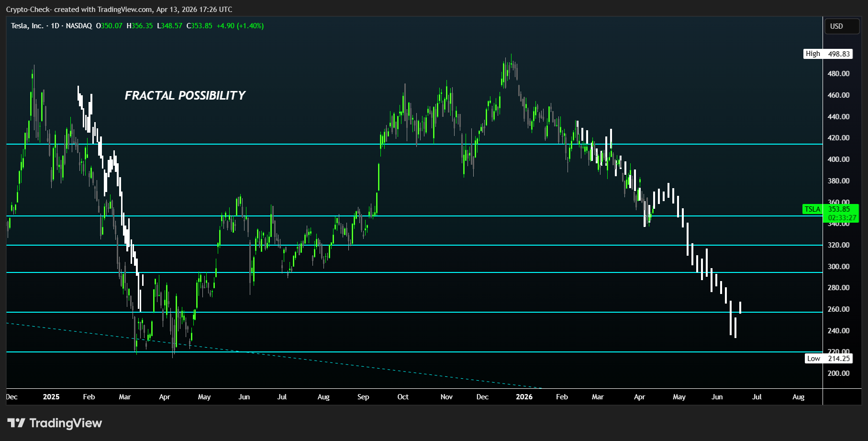
Task: Select the FRACTAL POSSIBILITY text annotation
Action: click(x=185, y=95)
